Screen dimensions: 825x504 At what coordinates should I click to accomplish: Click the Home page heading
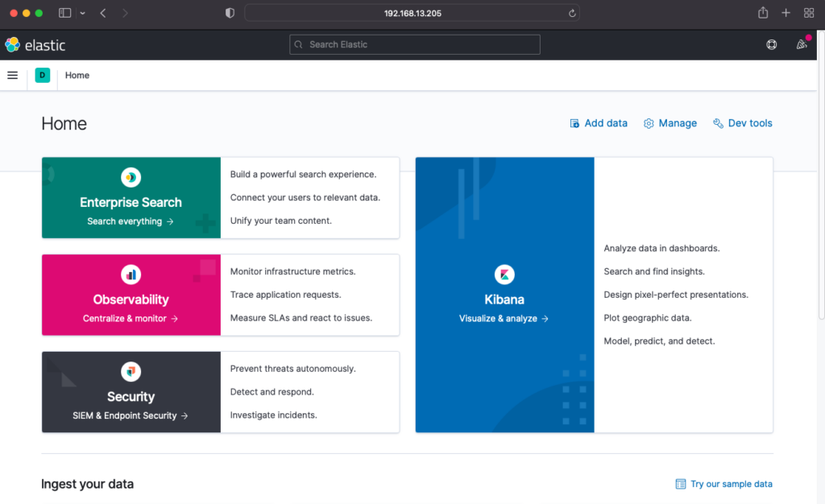tap(64, 123)
